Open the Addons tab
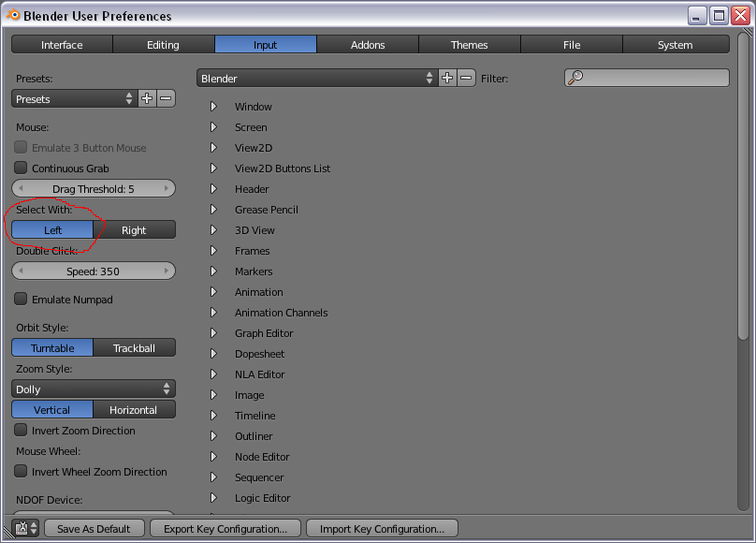 [x=368, y=44]
